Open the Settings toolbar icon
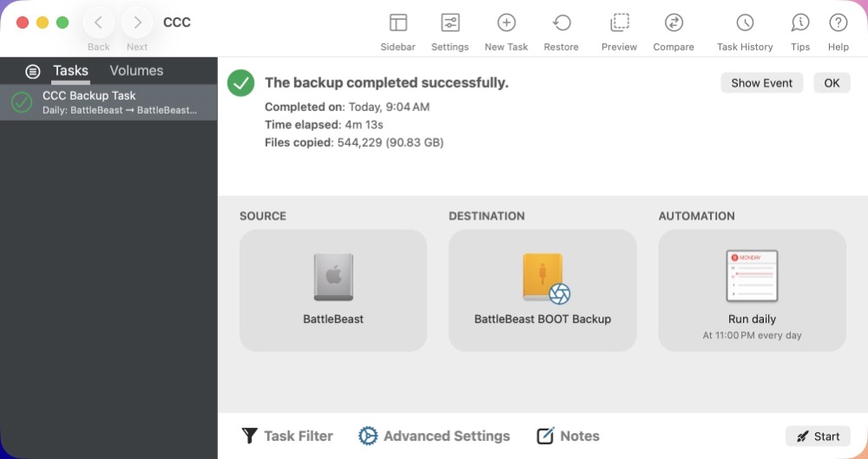 tap(450, 23)
